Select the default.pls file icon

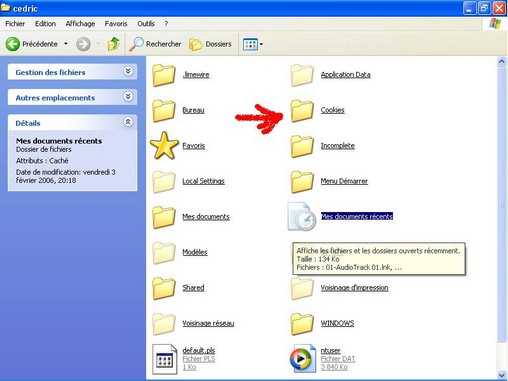point(165,359)
